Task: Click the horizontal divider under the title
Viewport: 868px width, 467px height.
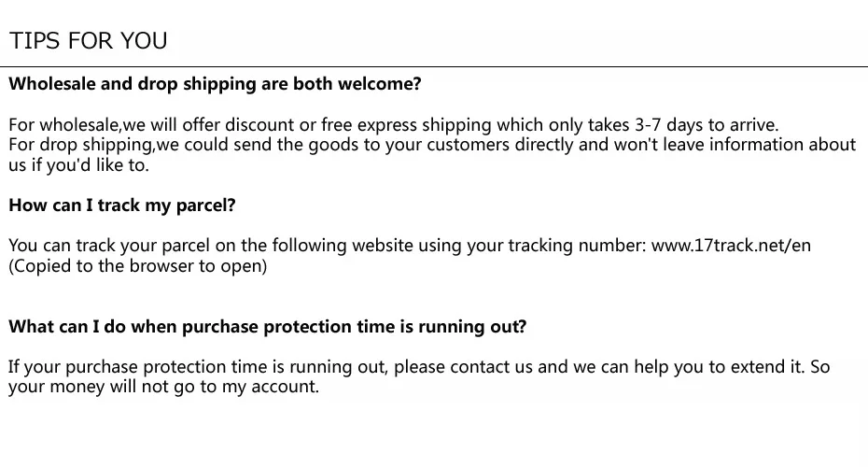Action: point(434,66)
